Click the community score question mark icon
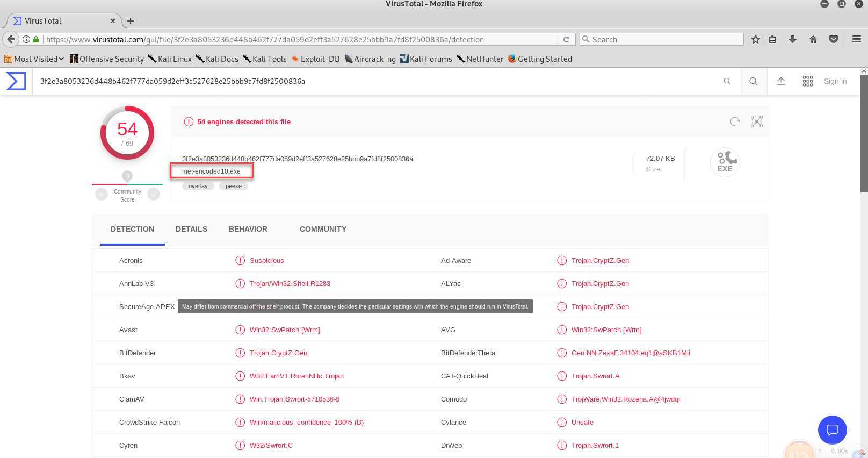Screen dimensions: 868x458 tap(127, 176)
